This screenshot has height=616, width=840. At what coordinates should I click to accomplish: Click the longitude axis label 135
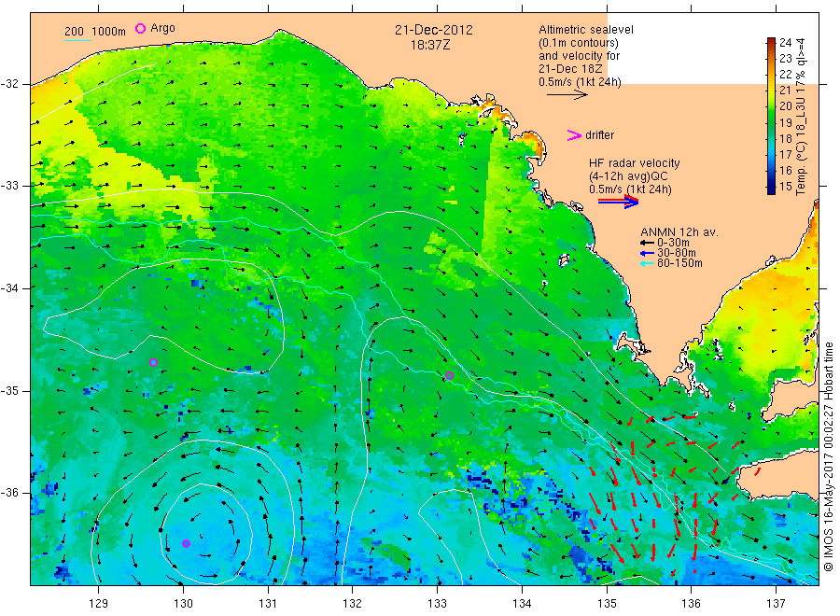607,603
